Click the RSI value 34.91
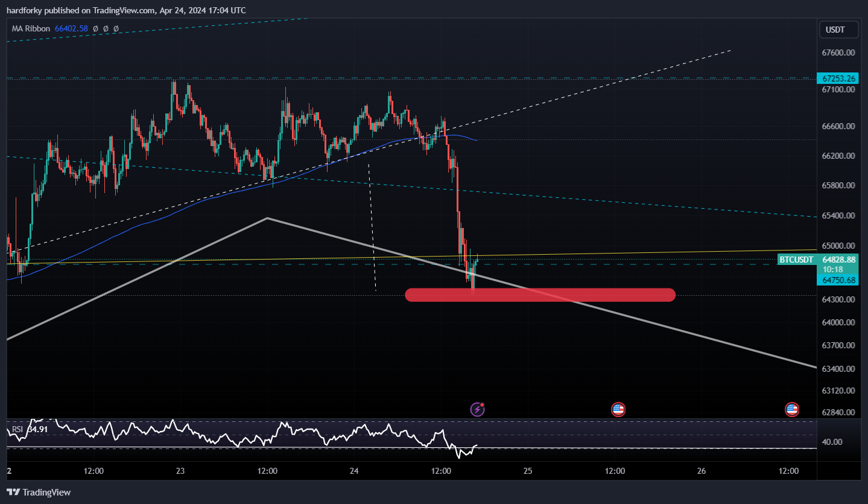This screenshot has width=868, height=504. 36,429
